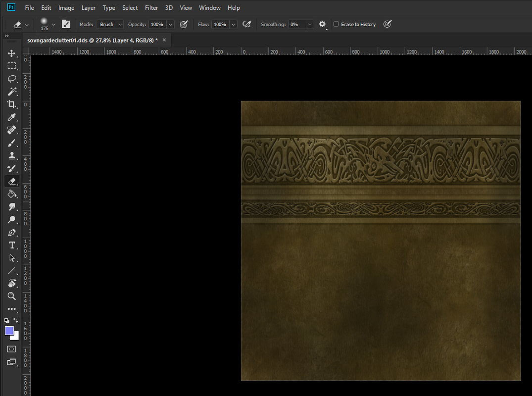Select the Path Selection tool
Viewport: 532px width, 396px height.
[x=11, y=258]
